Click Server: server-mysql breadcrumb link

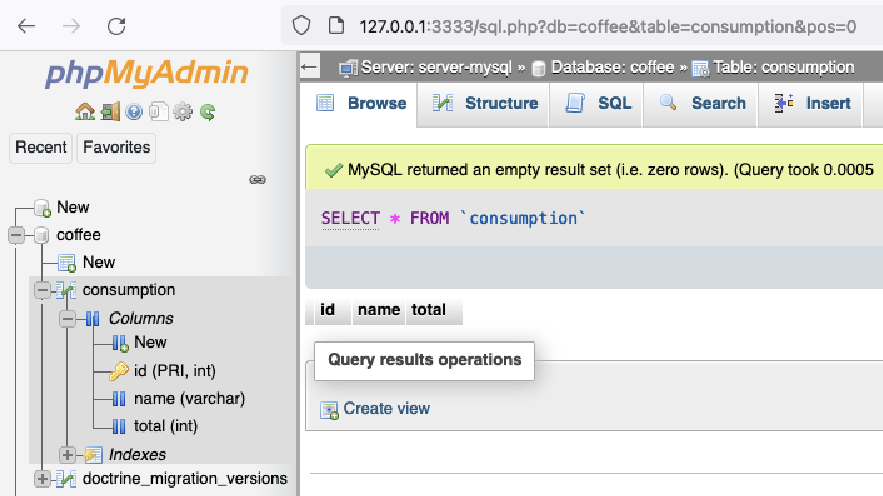[x=436, y=68]
